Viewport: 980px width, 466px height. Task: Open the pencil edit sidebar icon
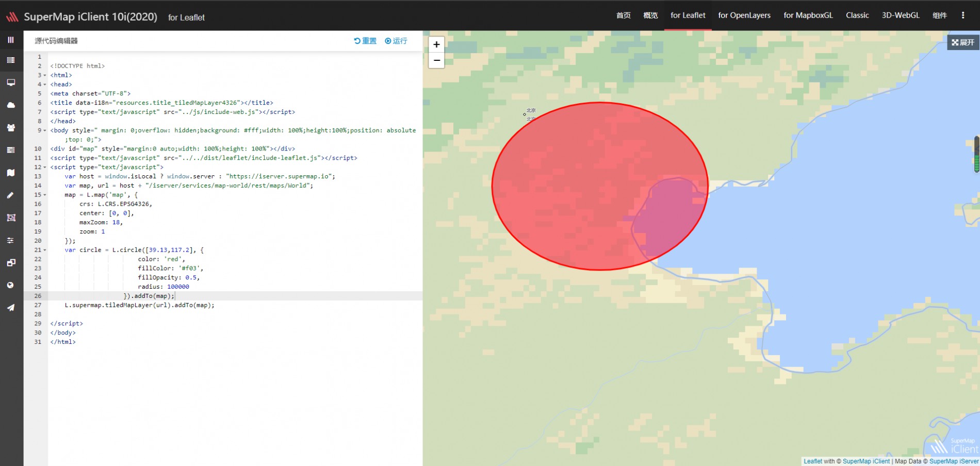(x=11, y=195)
